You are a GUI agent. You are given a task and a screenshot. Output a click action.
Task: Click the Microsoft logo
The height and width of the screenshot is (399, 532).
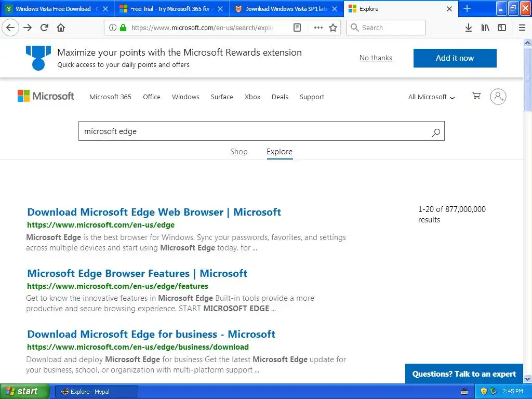(46, 96)
